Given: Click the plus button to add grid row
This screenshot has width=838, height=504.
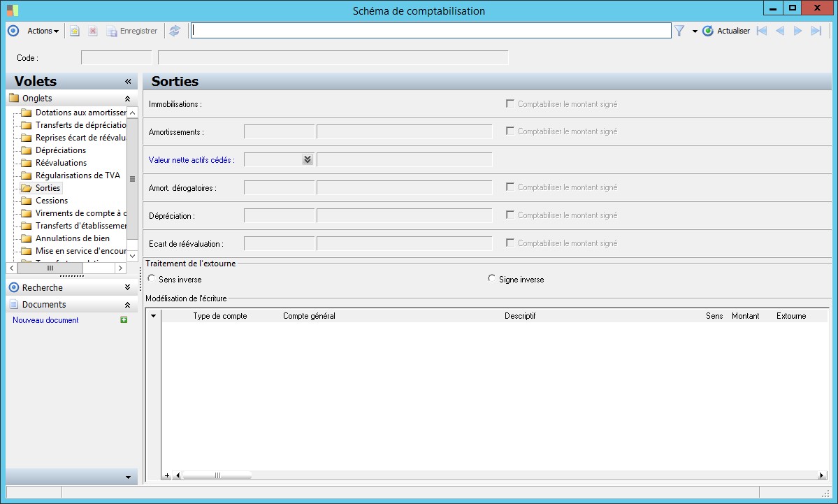Looking at the screenshot, I should pyautogui.click(x=167, y=475).
